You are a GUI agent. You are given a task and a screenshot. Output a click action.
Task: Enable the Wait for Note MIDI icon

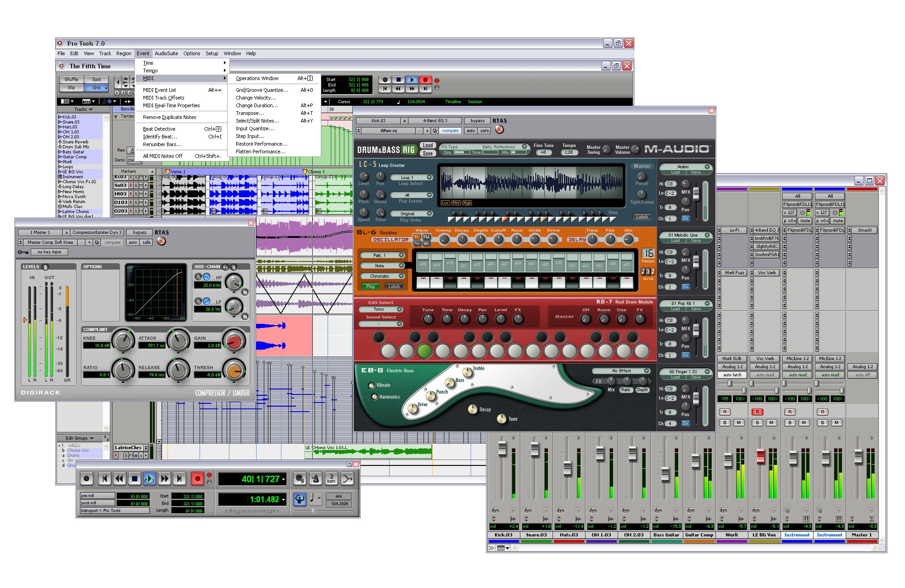[x=300, y=479]
